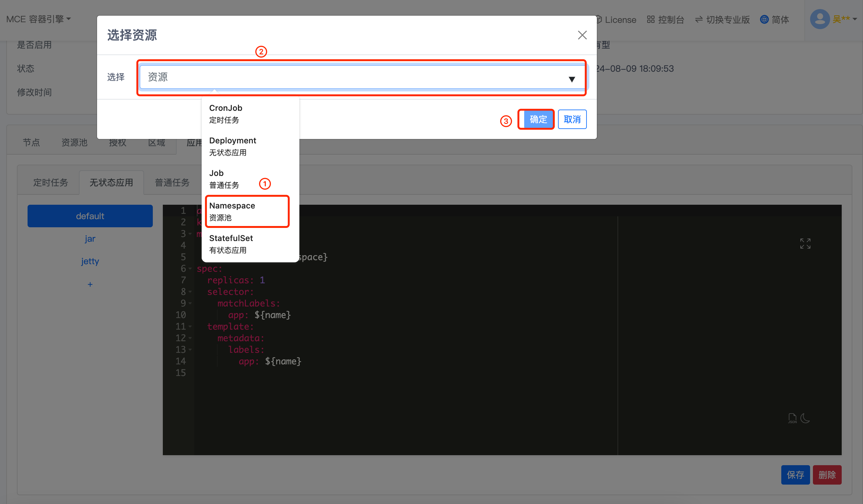Screen dimensions: 863x504
Task: Click the JSON format file icon
Action: [792, 418]
